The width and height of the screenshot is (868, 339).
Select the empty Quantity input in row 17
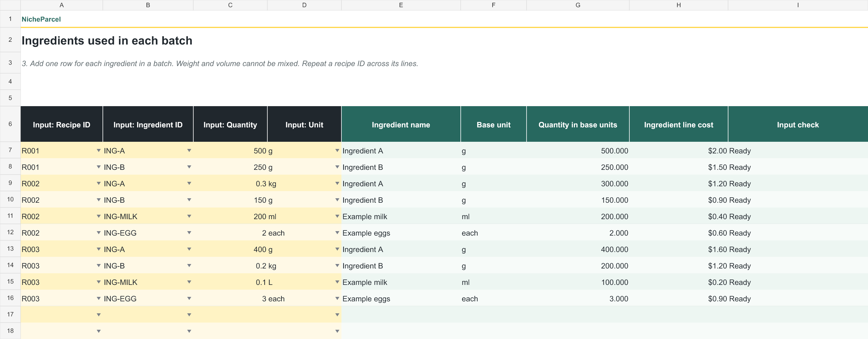pyautogui.click(x=230, y=314)
